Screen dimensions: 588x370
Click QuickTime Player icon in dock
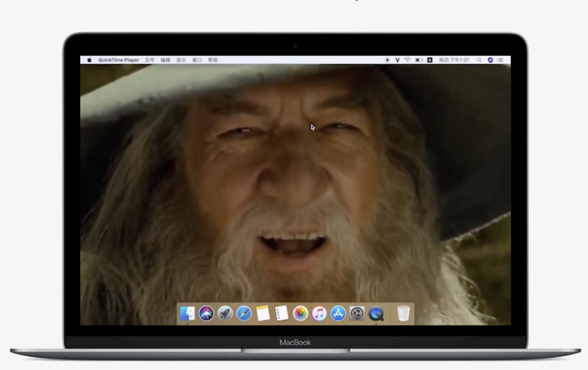click(x=376, y=314)
